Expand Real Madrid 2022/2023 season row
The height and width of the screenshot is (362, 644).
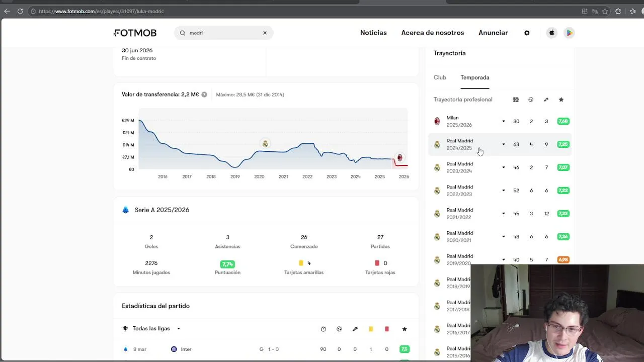503,191
